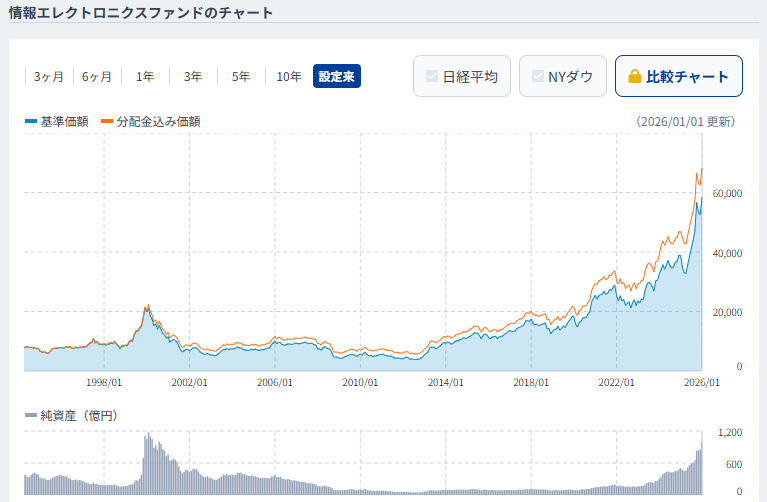Viewport: 767px width, 502px height.
Task: Click the 2018/01 x-axis label
Action: [531, 382]
